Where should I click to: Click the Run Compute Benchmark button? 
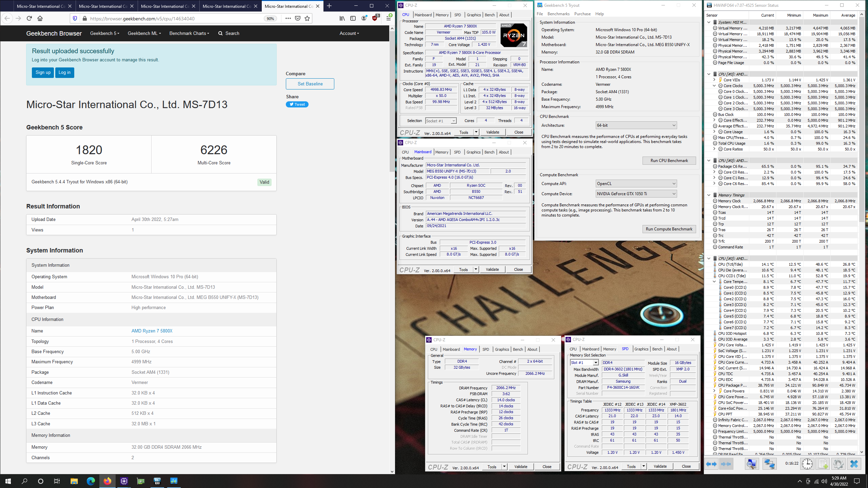click(x=669, y=229)
